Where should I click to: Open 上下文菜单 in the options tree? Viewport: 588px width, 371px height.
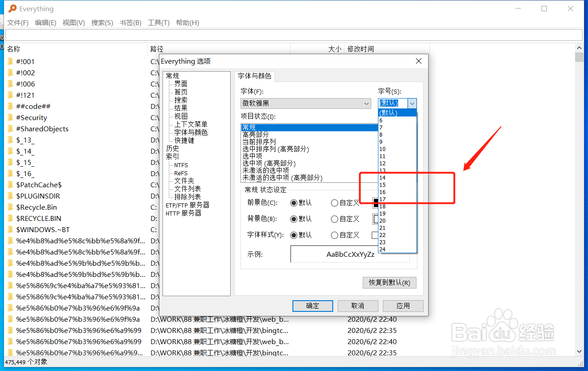coord(191,124)
